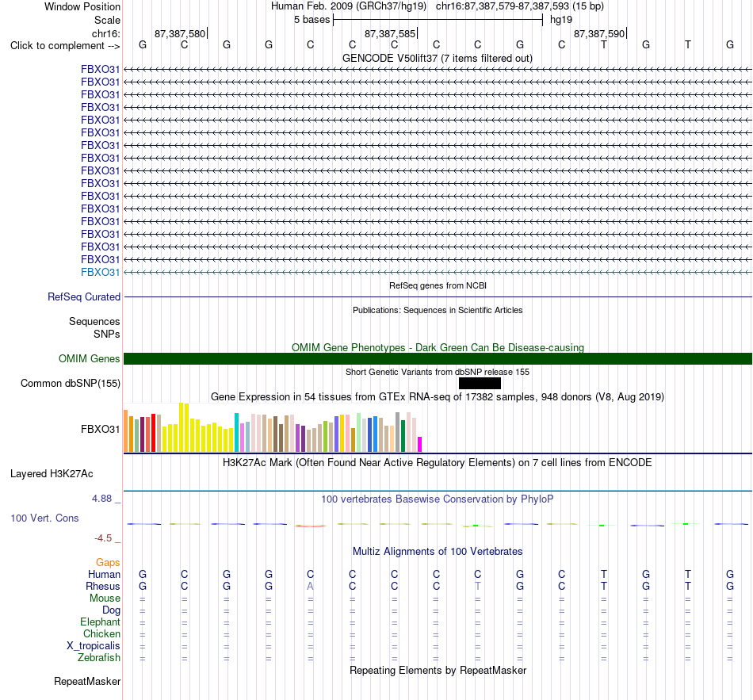Open 'Short Genetic Variants from dbSNP release 155' title
Image resolution: width=753 pixels, height=700 pixels.
point(438,372)
